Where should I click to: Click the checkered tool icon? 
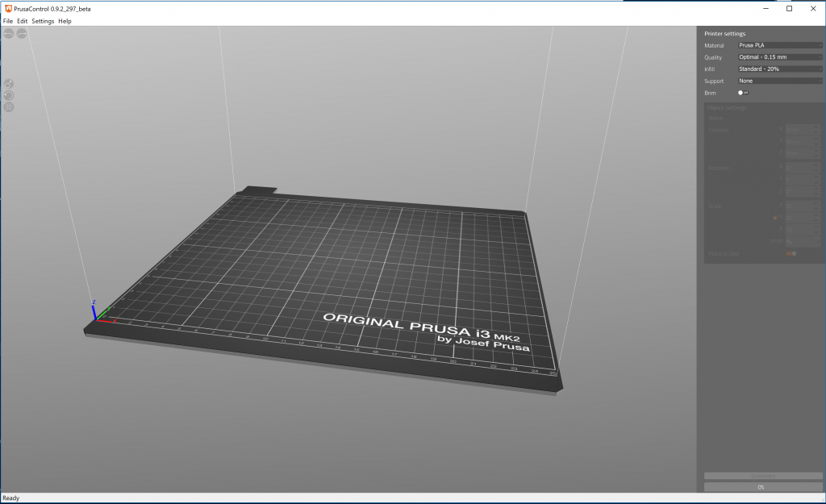tap(9, 107)
